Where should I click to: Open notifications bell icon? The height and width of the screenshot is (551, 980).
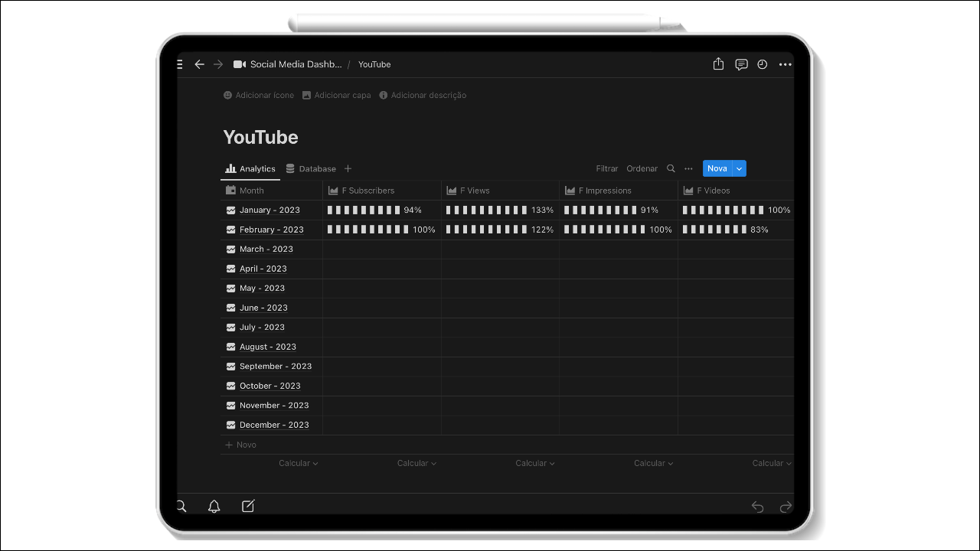(x=214, y=506)
